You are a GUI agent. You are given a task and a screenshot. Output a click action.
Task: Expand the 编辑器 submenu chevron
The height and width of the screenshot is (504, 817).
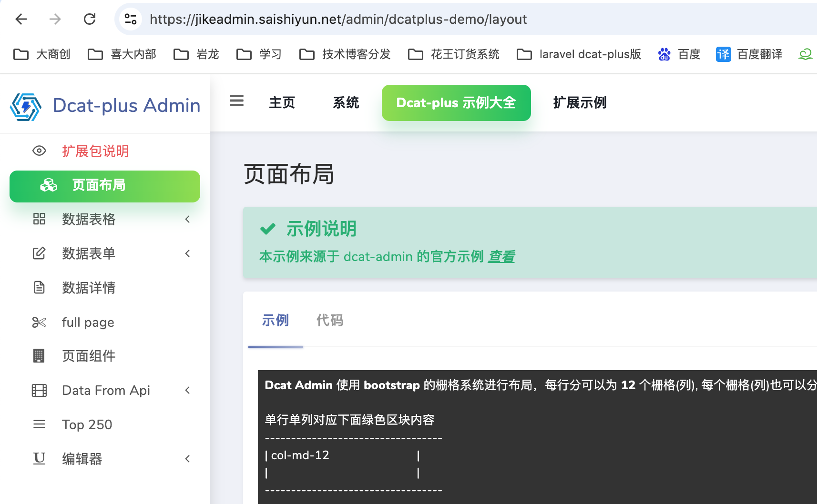(187, 459)
